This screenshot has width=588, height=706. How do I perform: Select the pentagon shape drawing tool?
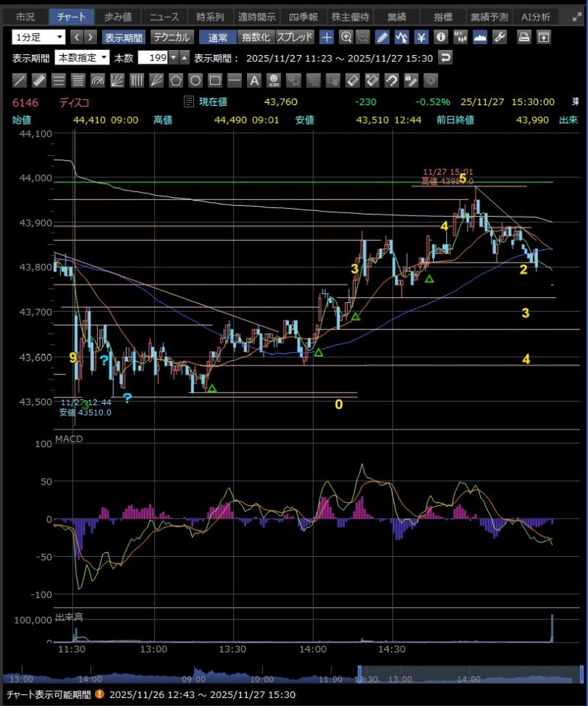point(176,81)
